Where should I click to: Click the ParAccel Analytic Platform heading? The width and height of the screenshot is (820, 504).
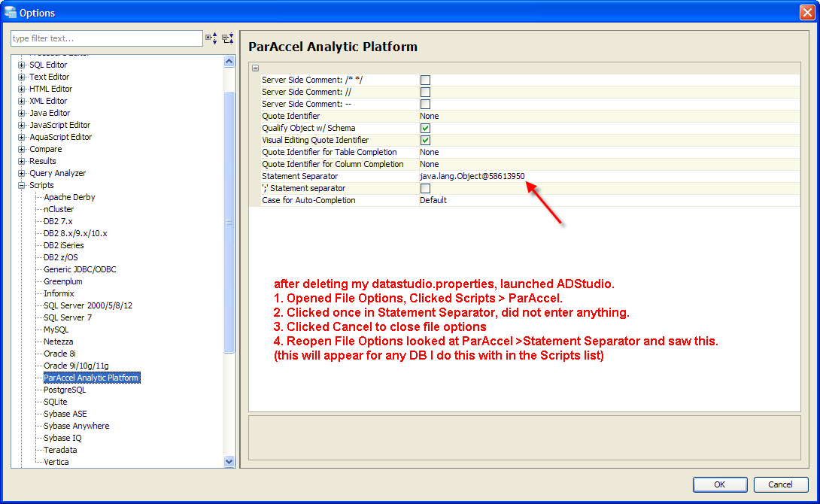point(333,47)
